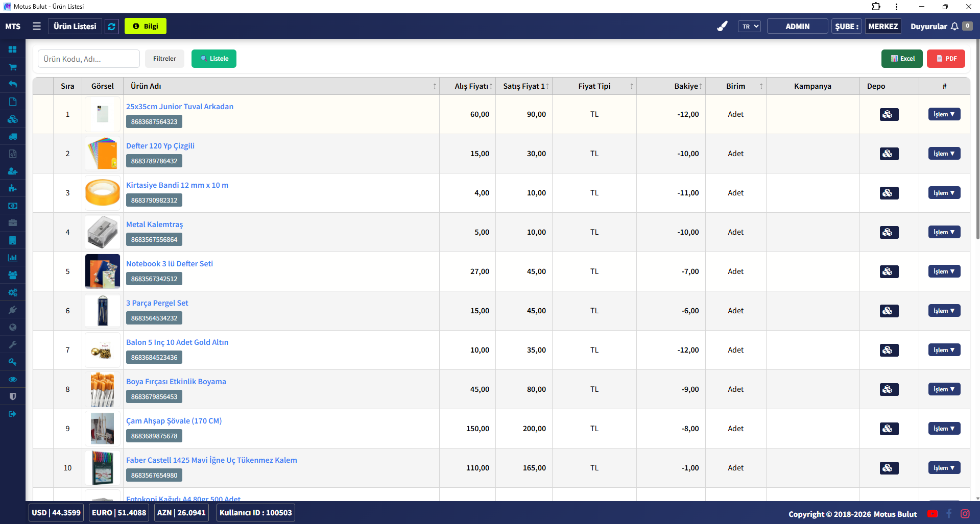This screenshot has height=524, width=980.
Task: Click the refresh icon beside Ürün Listesi
Action: pos(111,27)
